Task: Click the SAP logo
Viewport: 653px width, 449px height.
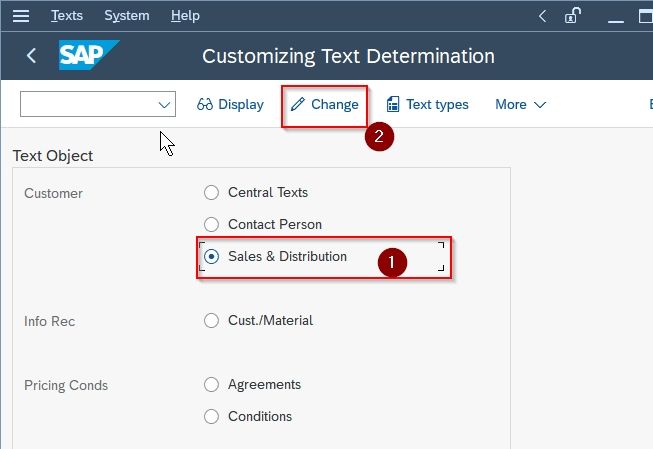Action: [89, 55]
